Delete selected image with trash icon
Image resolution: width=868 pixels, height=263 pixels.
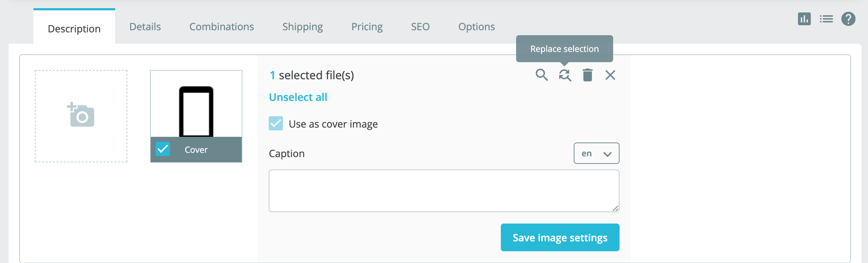tap(587, 75)
